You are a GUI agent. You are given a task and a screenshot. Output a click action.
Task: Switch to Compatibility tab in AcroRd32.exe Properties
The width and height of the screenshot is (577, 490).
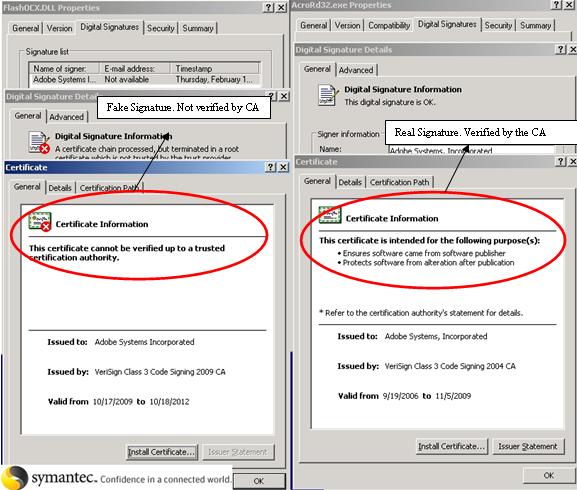pos(389,25)
